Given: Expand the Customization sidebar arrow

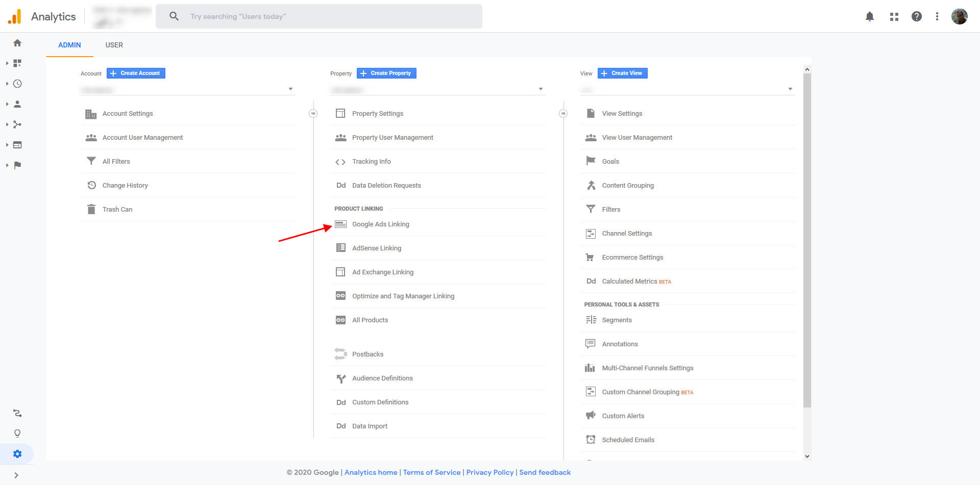Looking at the screenshot, I should coord(7,63).
